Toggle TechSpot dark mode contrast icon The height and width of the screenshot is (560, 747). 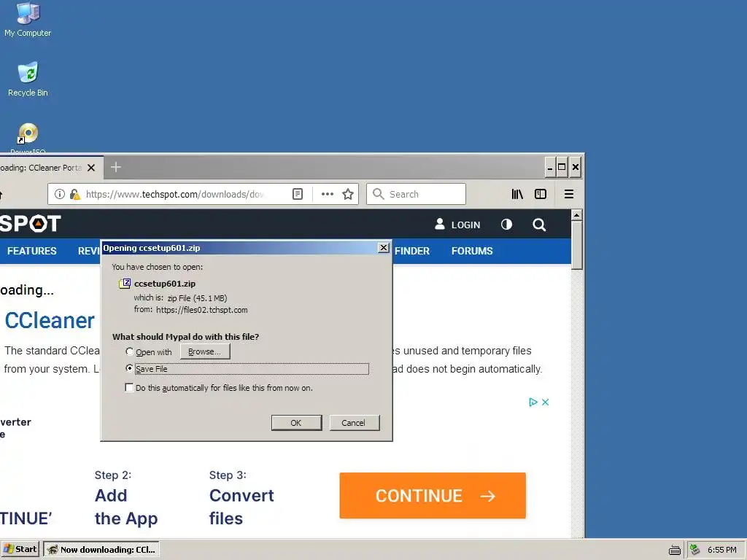tap(506, 225)
